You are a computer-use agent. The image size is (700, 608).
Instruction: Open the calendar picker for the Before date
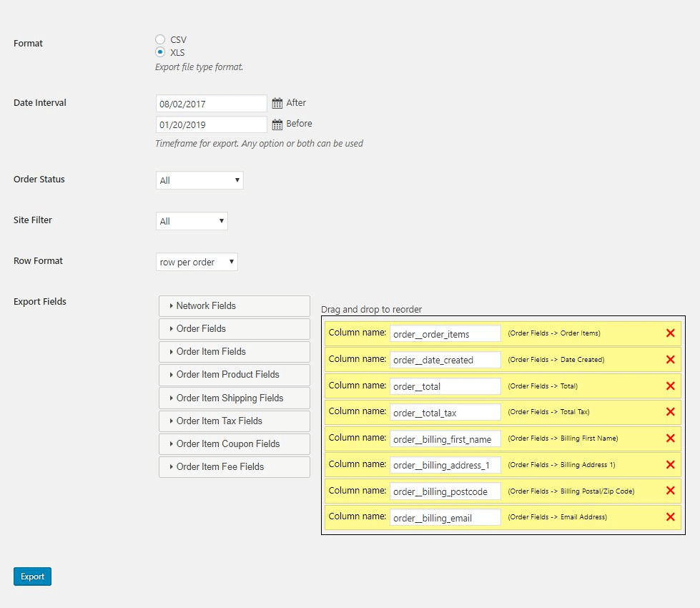277,123
